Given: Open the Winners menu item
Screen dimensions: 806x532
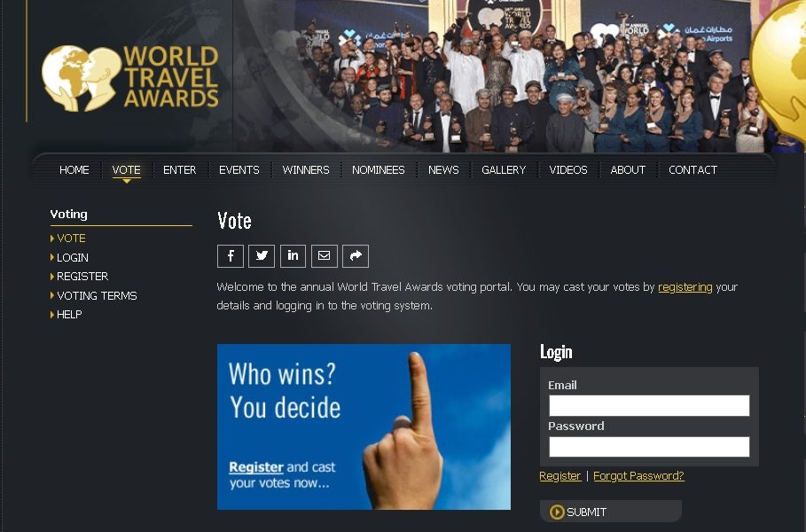Looking at the screenshot, I should tap(306, 170).
